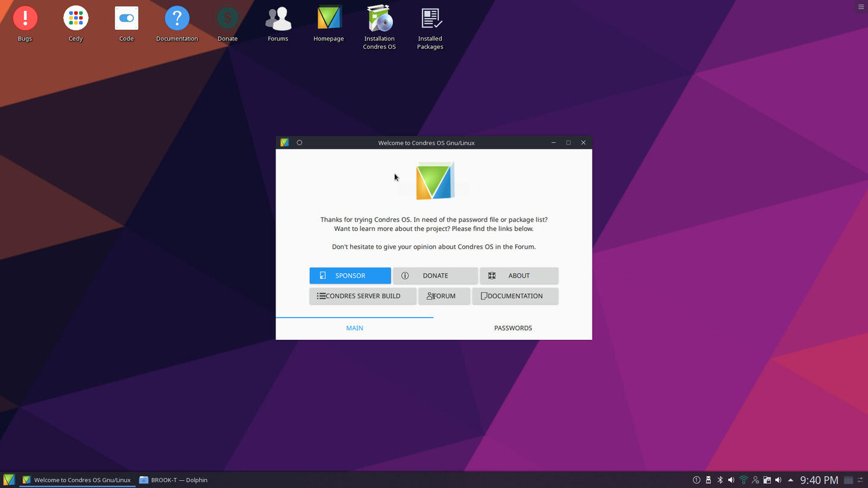
Task: Switch to the MAIN tab
Action: [354, 328]
